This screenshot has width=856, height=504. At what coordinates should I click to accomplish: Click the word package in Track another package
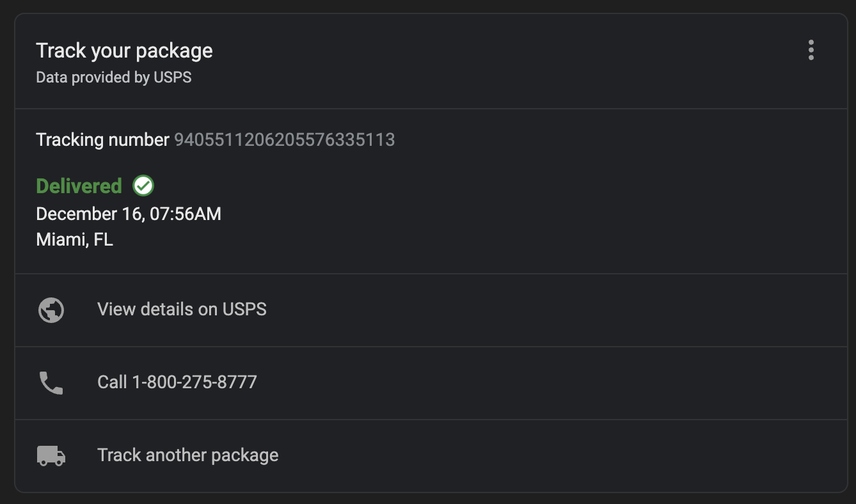tap(245, 456)
